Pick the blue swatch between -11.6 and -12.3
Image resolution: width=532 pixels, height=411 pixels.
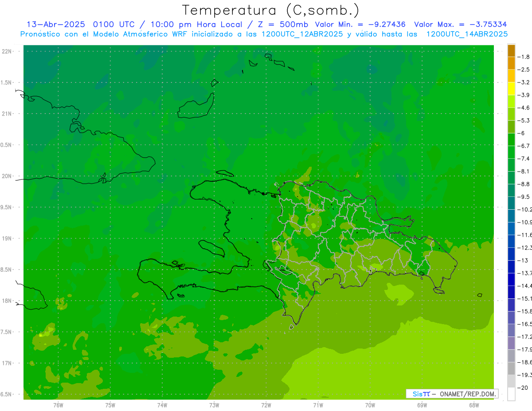511,241
